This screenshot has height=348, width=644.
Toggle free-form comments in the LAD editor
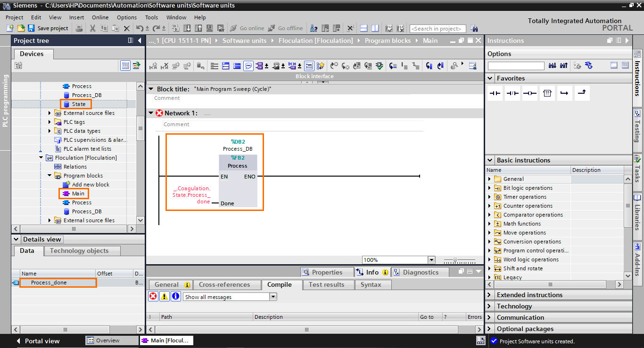248,65
